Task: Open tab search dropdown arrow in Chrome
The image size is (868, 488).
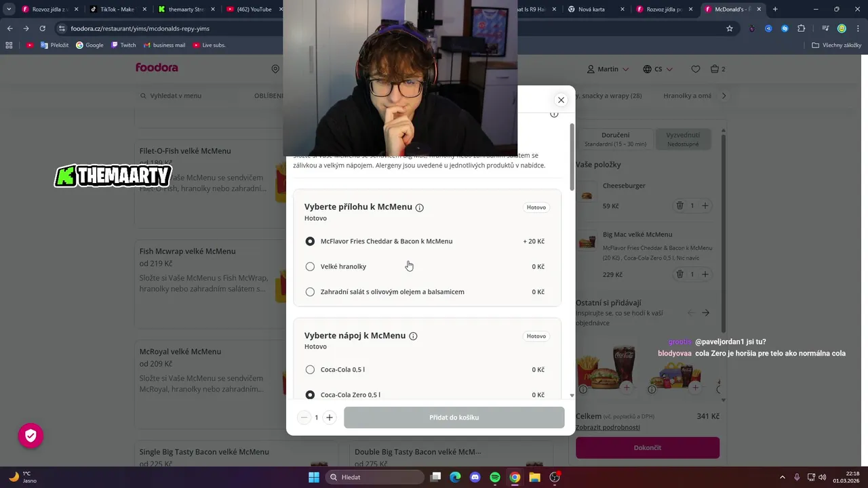Action: tap(9, 9)
